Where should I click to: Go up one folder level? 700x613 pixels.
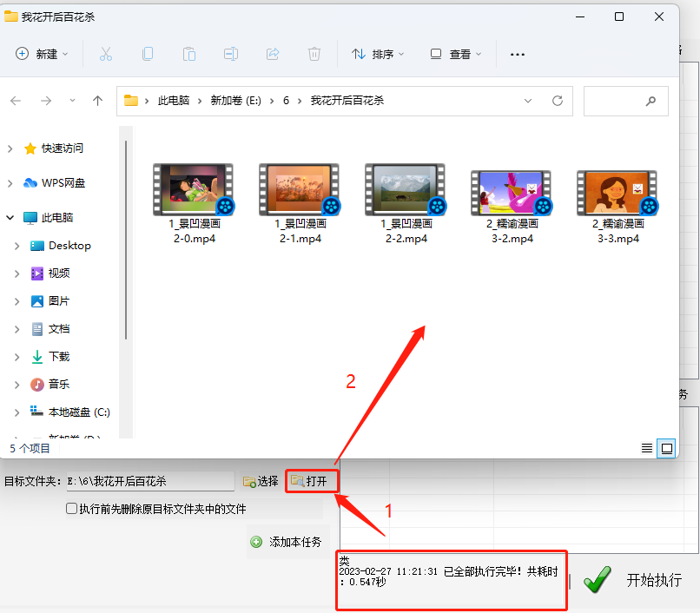[x=98, y=101]
